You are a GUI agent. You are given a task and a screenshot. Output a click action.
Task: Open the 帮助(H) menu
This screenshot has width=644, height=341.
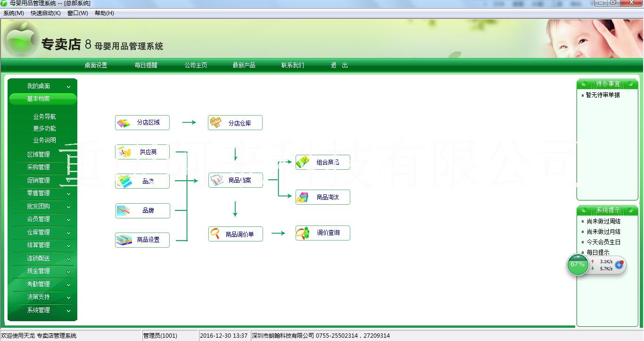104,13
